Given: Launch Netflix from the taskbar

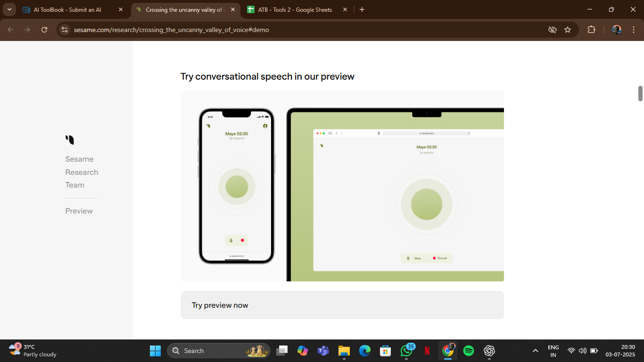Looking at the screenshot, I should 427,351.
